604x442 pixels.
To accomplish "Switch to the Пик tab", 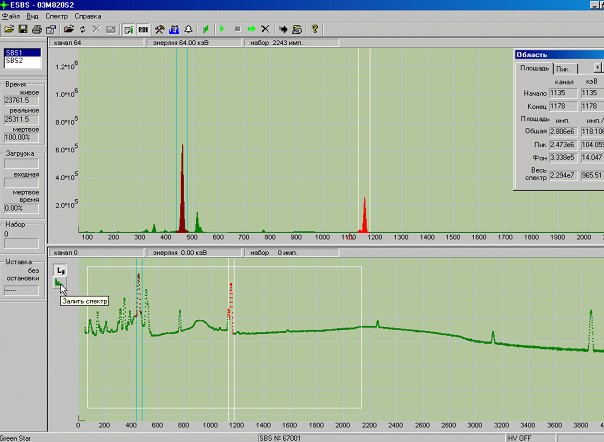I will tap(561, 68).
